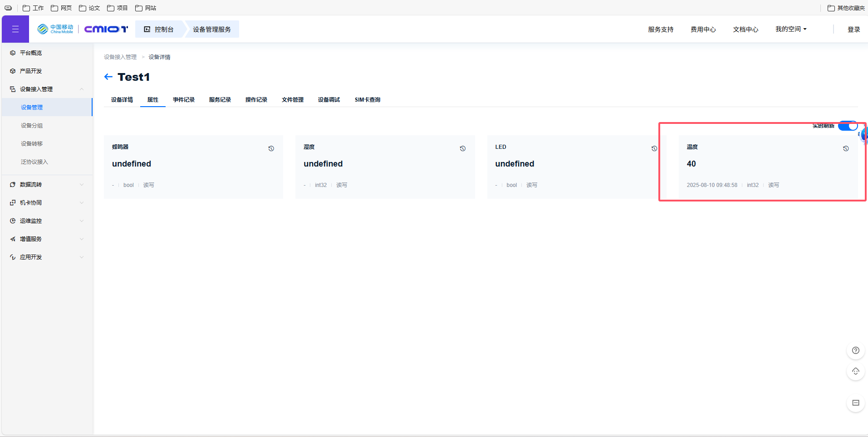Open history for the 蜂鸣器 property
The image size is (868, 437).
click(271, 148)
